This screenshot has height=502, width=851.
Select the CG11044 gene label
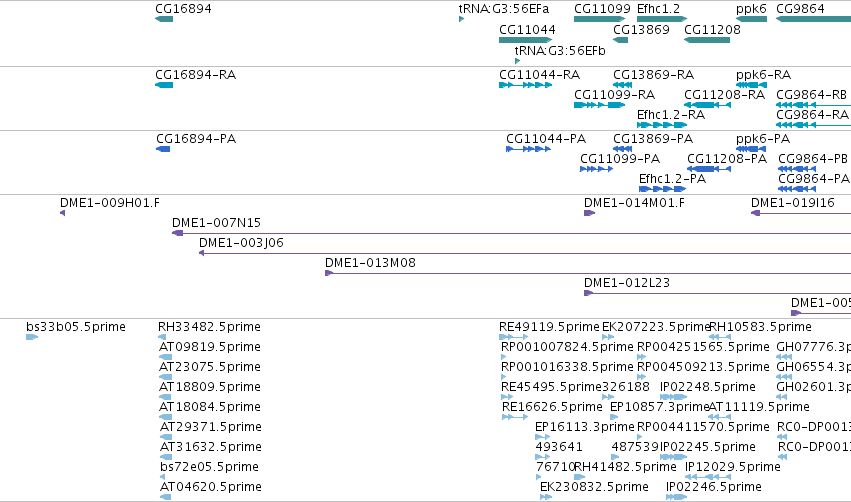pos(527,29)
